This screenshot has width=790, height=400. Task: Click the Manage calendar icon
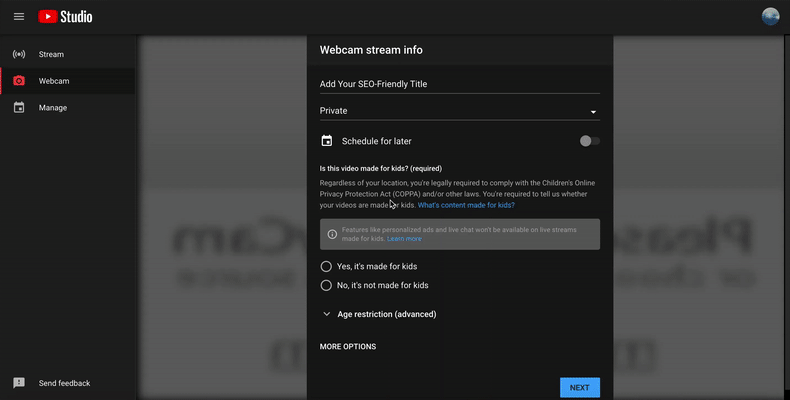18,108
